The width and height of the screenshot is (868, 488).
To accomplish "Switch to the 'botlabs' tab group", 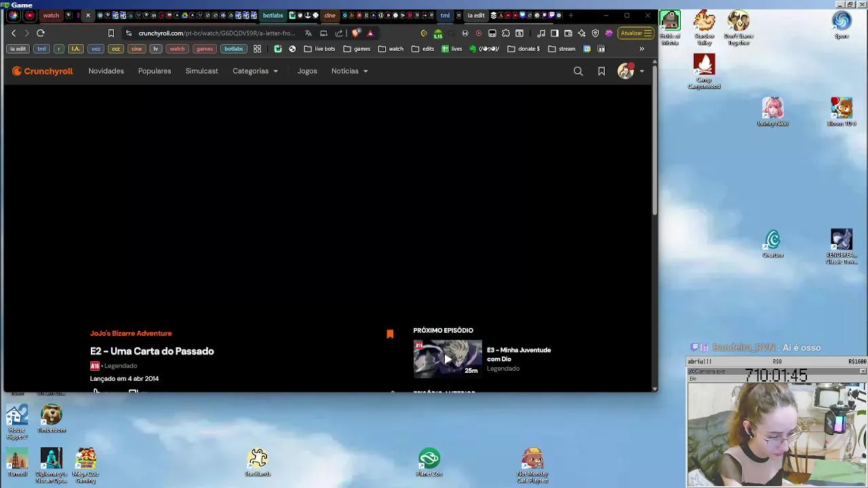I will pos(273,16).
